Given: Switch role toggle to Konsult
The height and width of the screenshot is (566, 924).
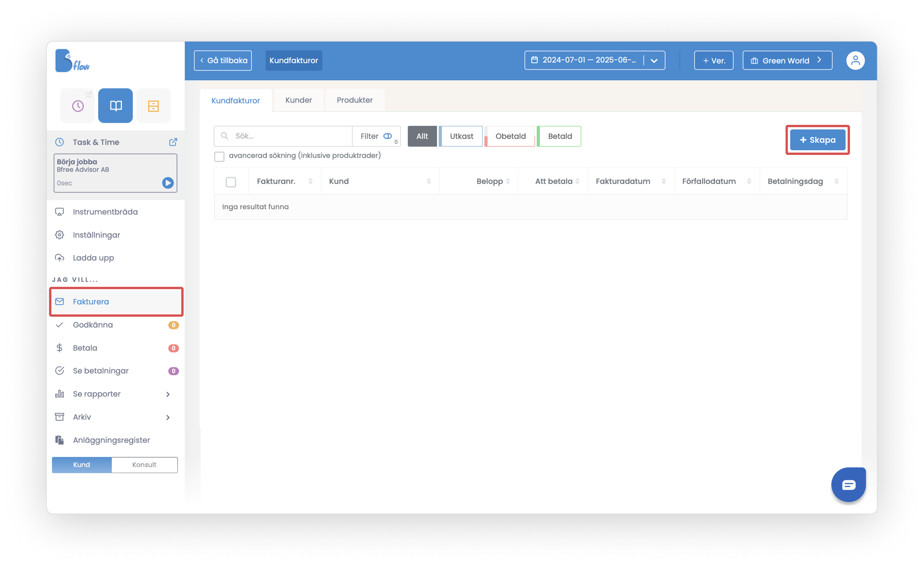Looking at the screenshot, I should [144, 465].
